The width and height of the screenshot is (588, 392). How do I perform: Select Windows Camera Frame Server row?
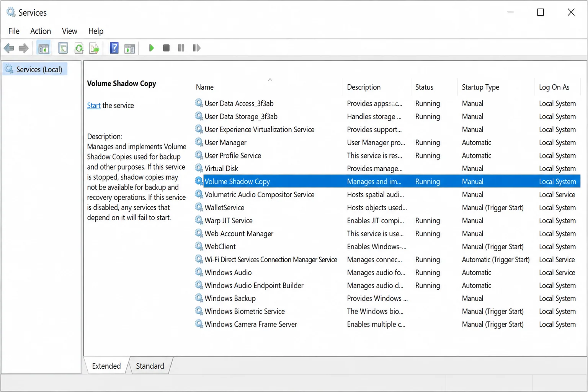tap(387, 324)
